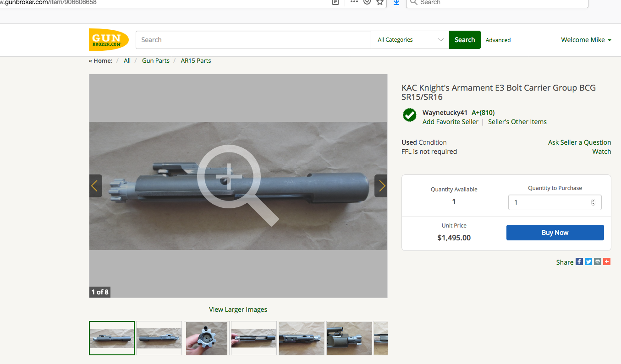The image size is (621, 364).
Task: Share listing on Twitter
Action: 588,261
